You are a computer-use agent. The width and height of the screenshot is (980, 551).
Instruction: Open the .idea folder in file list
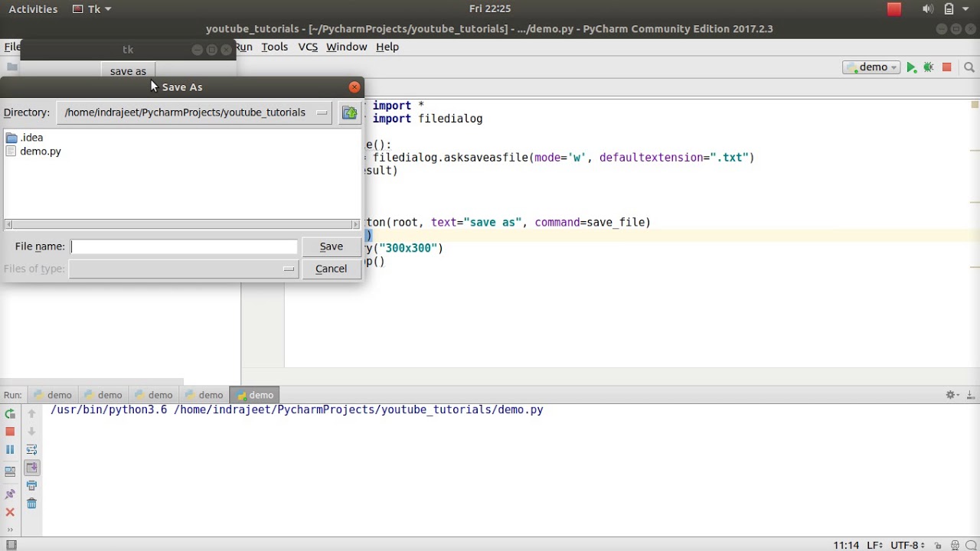[24, 138]
